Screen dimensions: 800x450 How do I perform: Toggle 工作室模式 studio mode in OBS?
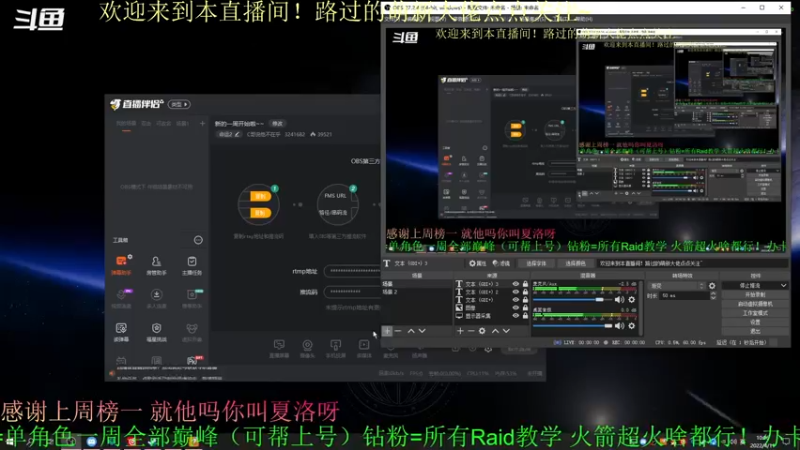coord(755,313)
